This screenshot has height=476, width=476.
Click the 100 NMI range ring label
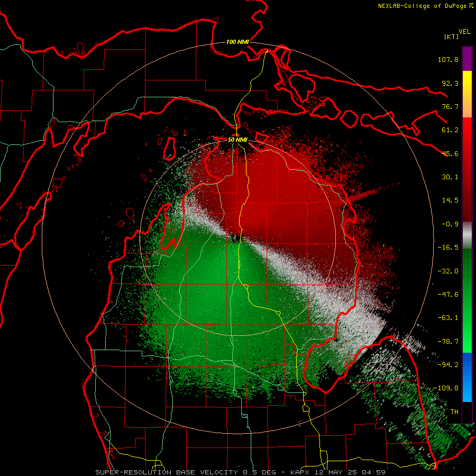pos(237,42)
